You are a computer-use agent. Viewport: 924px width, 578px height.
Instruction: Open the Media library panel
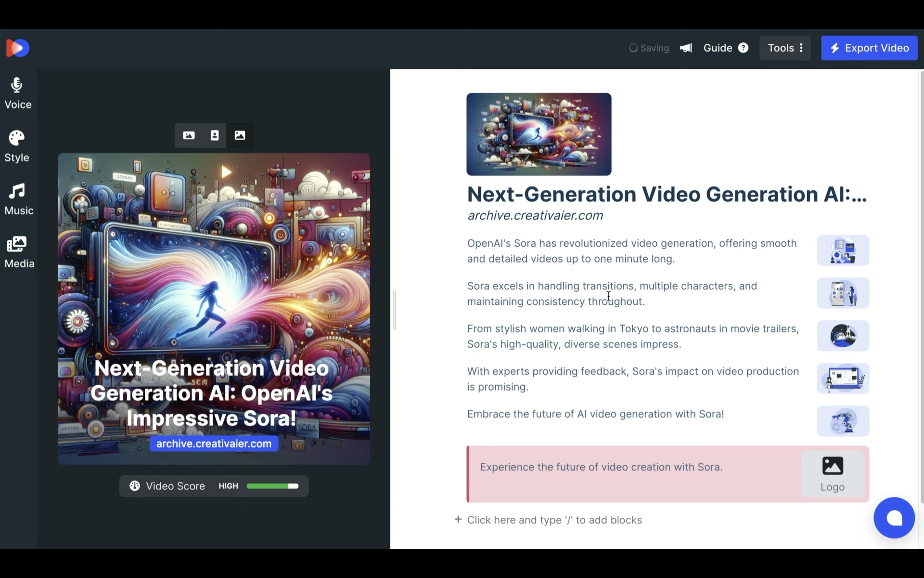tap(19, 252)
